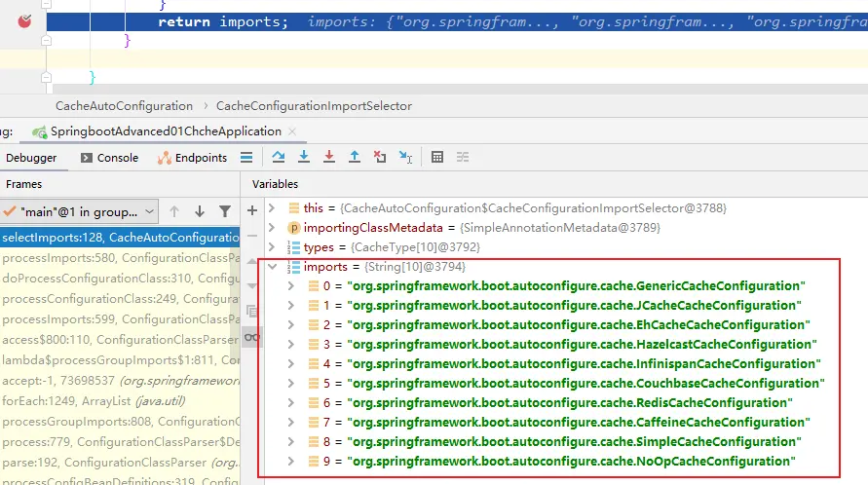Switch to the Debugger tab
This screenshot has width=868, height=485.
click(31, 158)
